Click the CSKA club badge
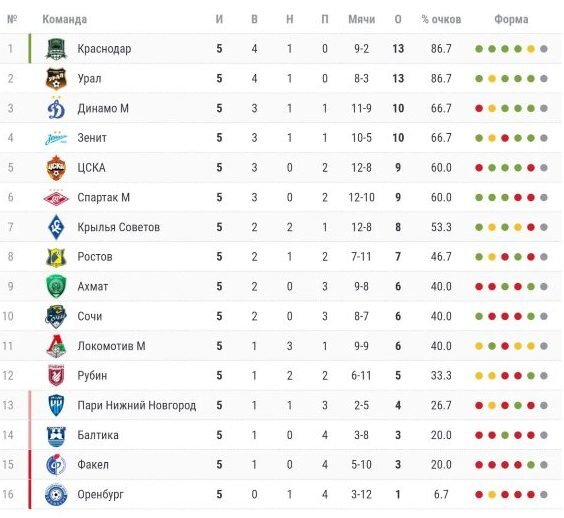The width and height of the screenshot is (564, 518). (x=56, y=168)
